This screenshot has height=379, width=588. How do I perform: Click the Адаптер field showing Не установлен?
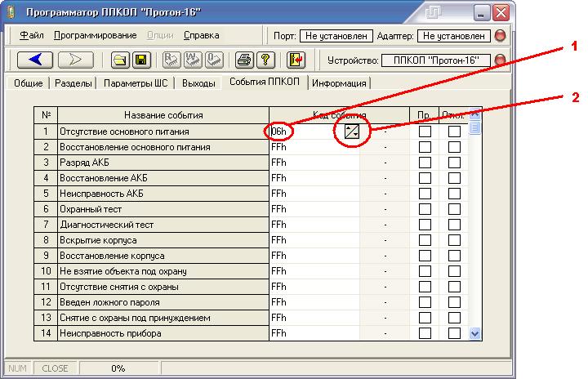tap(454, 36)
